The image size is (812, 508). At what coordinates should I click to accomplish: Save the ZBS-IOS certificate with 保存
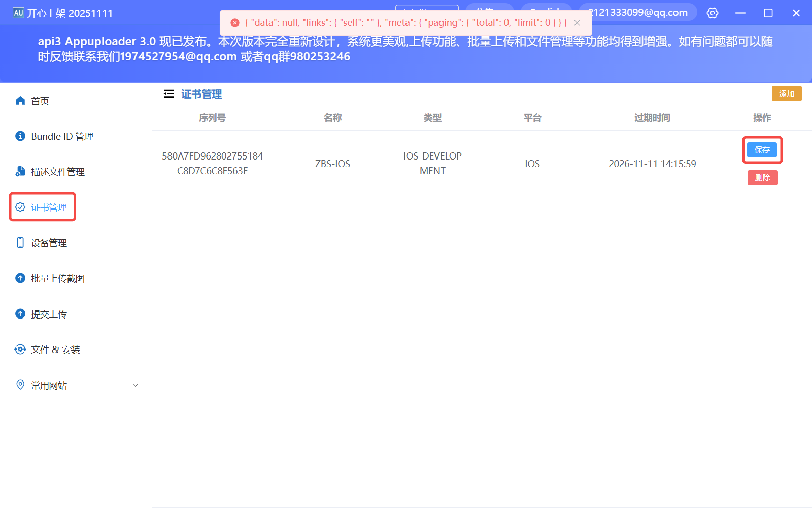[x=762, y=150]
